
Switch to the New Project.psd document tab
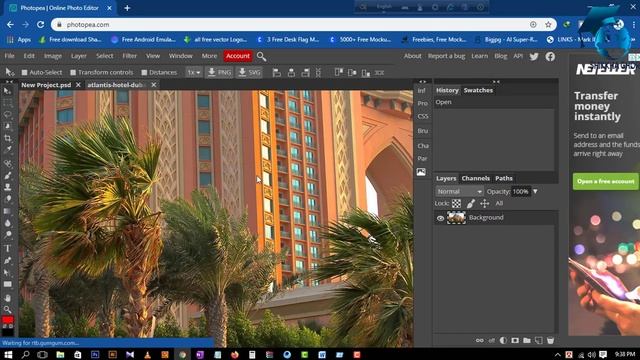tap(46, 85)
